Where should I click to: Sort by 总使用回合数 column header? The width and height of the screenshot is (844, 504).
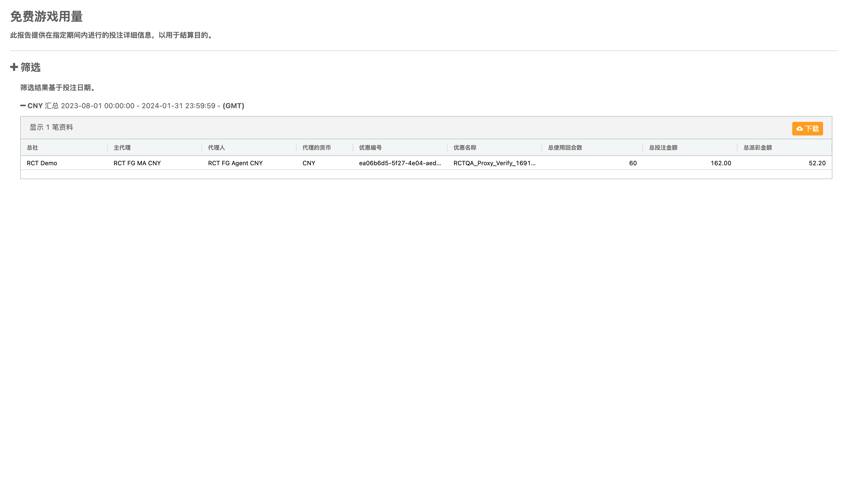click(565, 147)
